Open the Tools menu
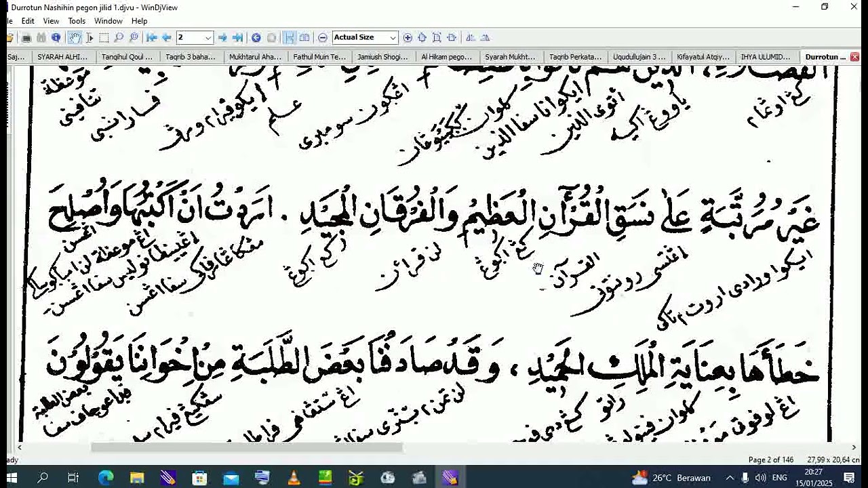Image resolution: width=868 pixels, height=488 pixels. pos(77,21)
